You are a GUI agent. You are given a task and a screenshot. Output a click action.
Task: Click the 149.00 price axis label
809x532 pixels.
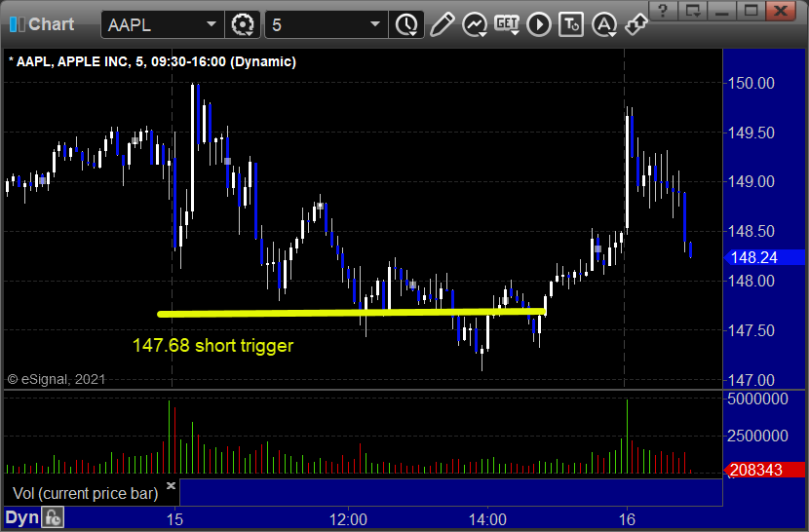click(751, 181)
